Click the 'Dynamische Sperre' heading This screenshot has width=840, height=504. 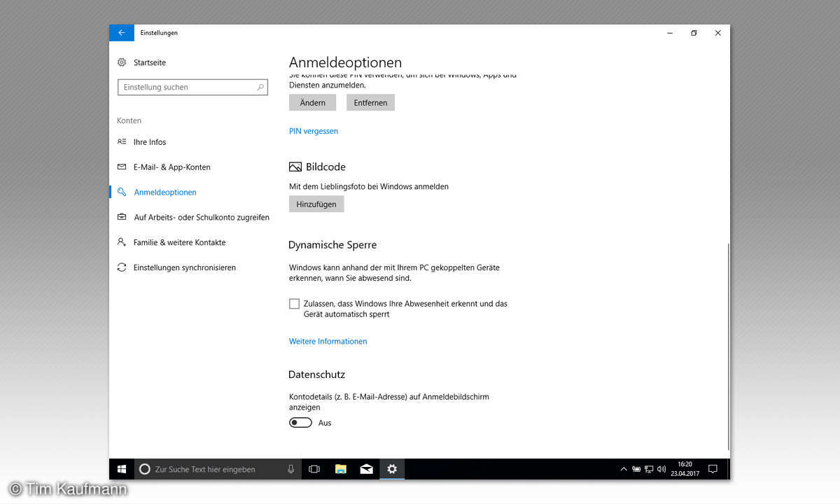332,245
